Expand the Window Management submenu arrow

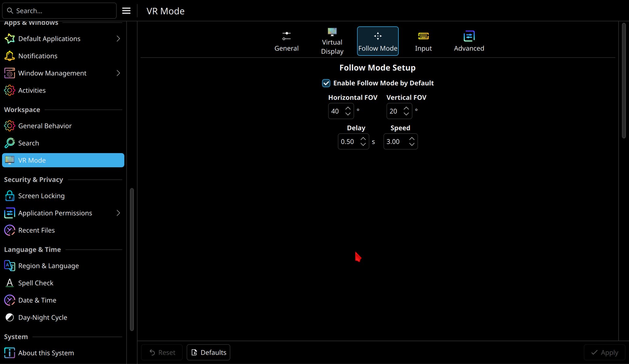(118, 73)
